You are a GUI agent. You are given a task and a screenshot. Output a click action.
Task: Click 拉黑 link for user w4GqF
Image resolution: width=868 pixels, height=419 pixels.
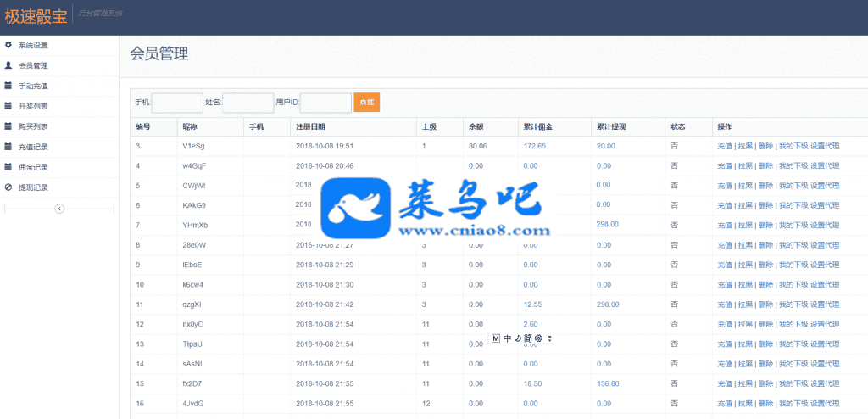(x=745, y=165)
